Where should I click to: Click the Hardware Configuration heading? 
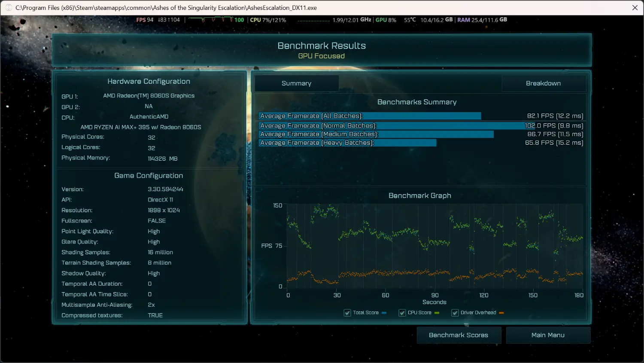[149, 82]
